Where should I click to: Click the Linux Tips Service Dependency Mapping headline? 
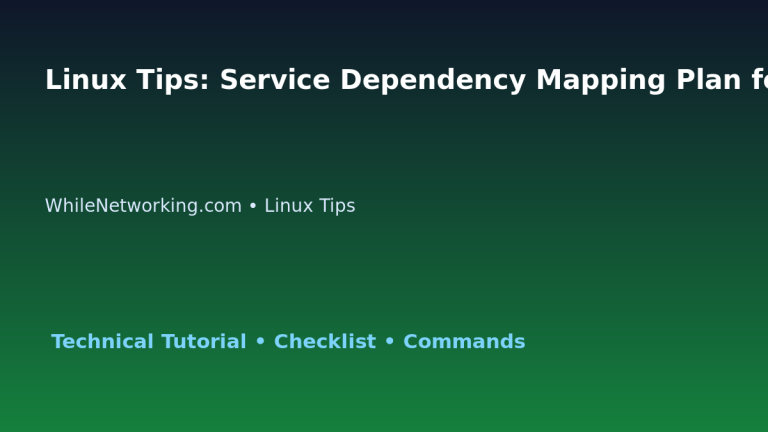tap(407, 80)
